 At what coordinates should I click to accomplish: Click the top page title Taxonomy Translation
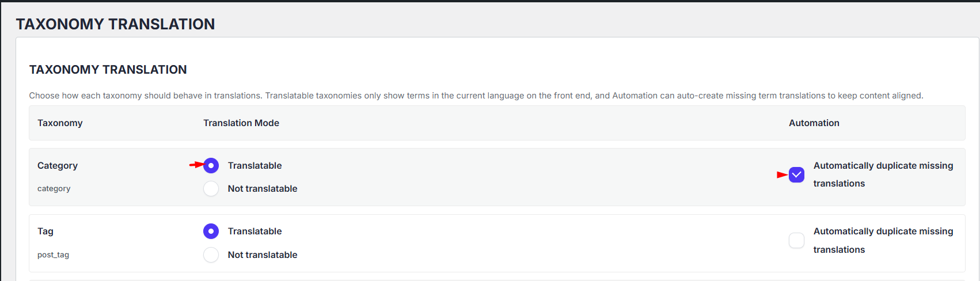tap(115, 24)
